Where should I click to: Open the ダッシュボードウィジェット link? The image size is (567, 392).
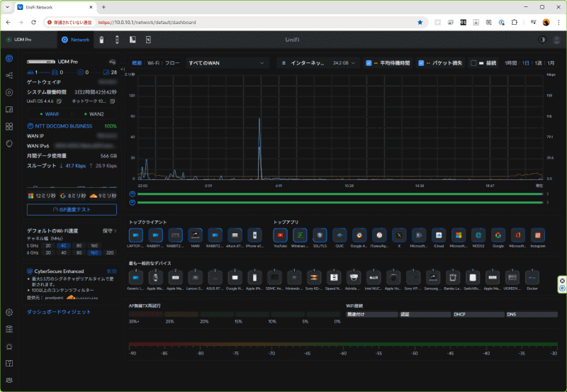pyautogui.click(x=59, y=312)
